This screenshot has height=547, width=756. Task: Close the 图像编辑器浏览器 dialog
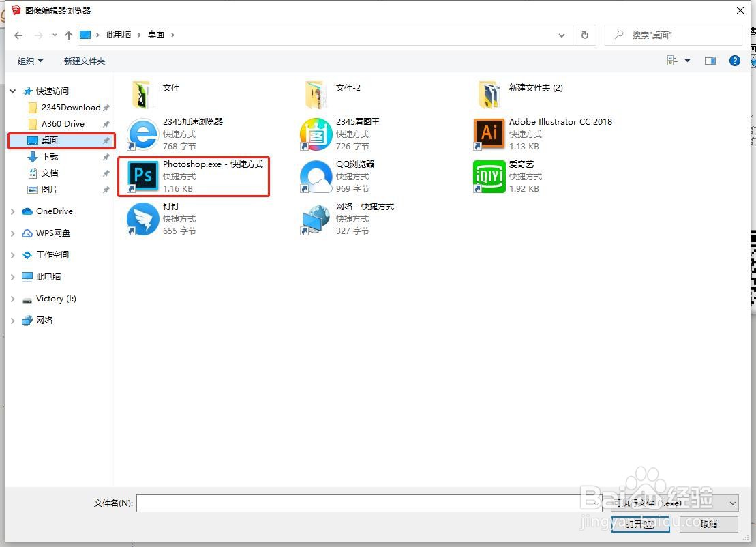pyautogui.click(x=740, y=10)
